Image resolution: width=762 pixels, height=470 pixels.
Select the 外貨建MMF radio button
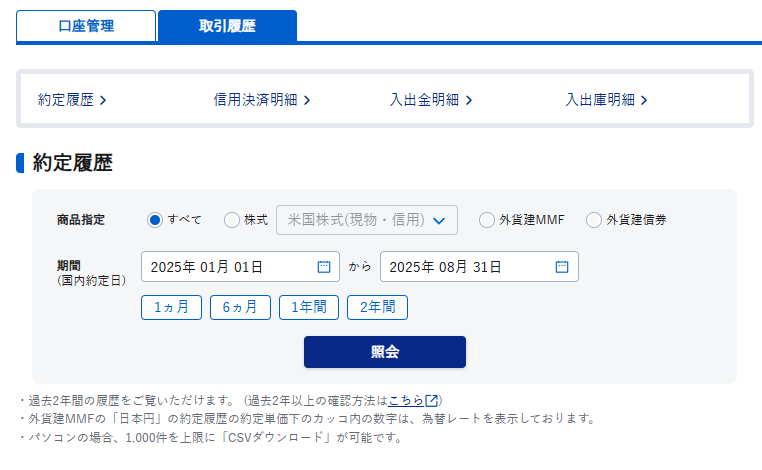486,220
